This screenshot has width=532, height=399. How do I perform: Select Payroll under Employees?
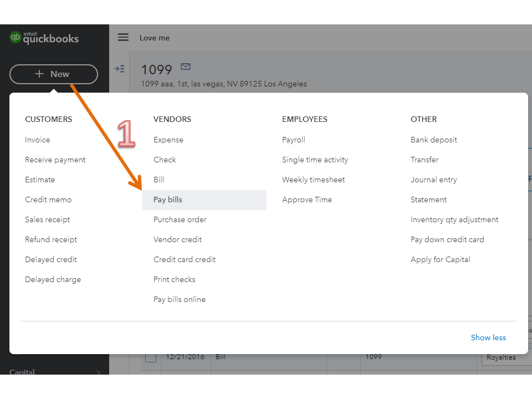click(x=294, y=140)
